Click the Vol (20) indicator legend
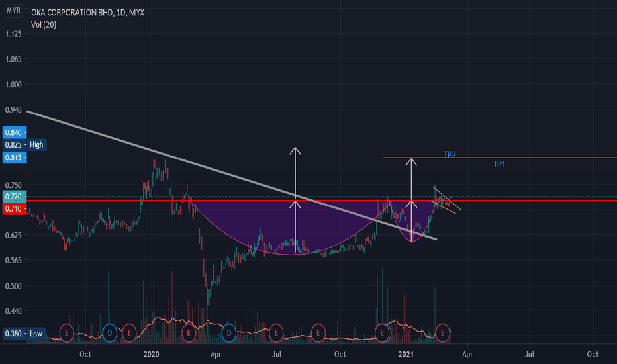617x364 pixels. click(44, 24)
